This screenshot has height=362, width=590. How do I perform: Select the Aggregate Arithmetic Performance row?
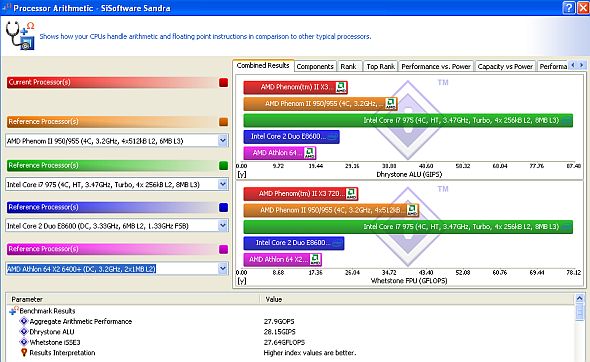(81, 321)
